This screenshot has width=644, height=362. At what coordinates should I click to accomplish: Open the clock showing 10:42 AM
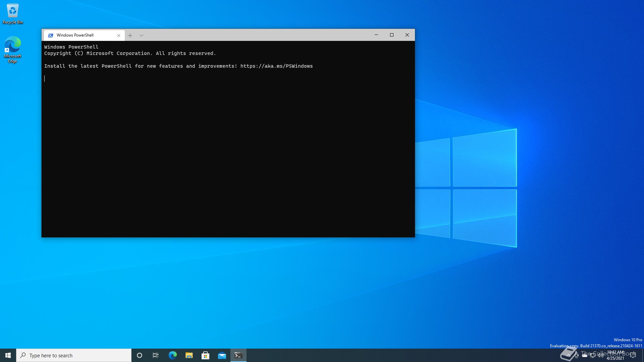pyautogui.click(x=615, y=355)
